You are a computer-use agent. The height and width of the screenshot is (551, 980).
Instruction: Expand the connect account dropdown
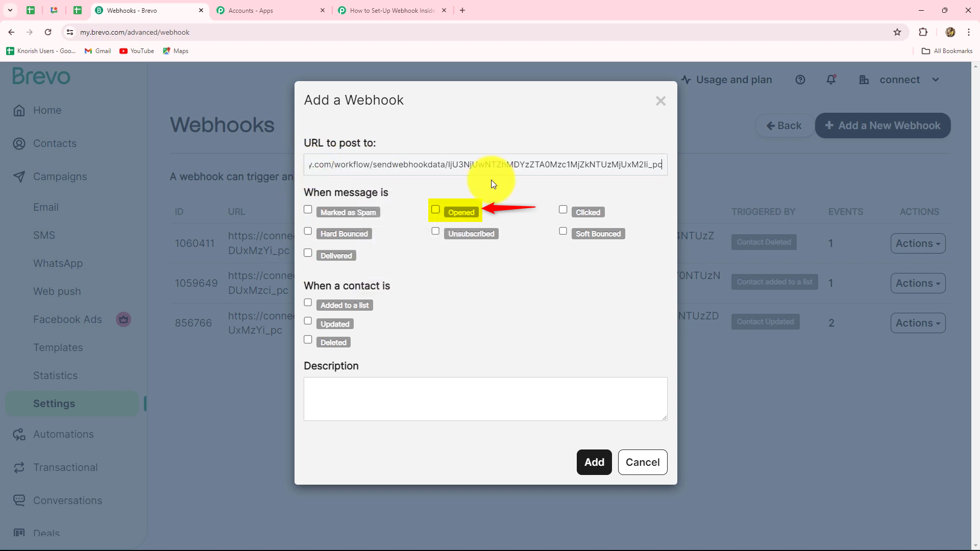[x=899, y=80]
